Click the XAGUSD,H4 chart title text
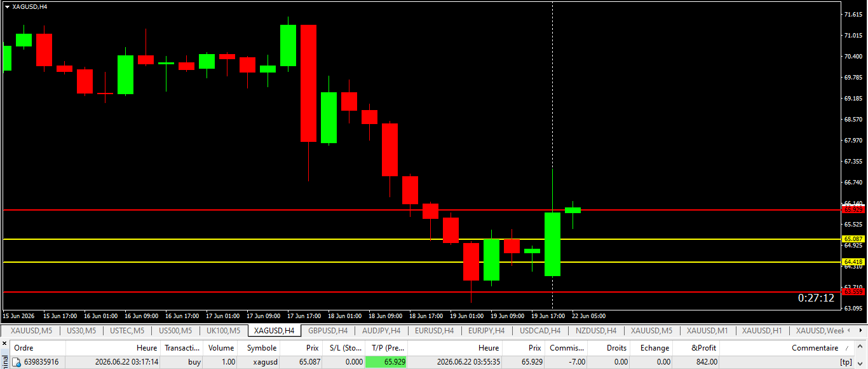868x369 pixels. coord(30,6)
